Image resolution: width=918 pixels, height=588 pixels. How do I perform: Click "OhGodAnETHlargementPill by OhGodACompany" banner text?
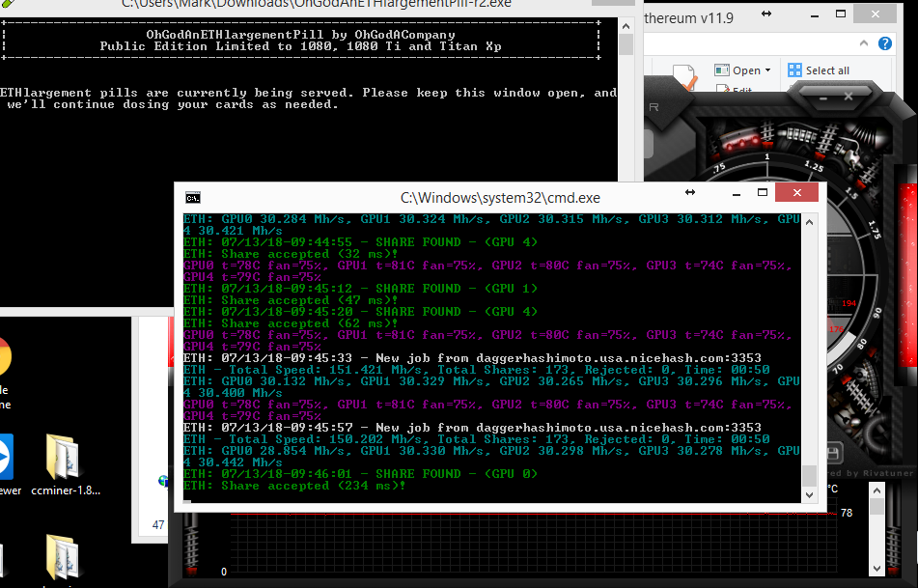coord(300,35)
